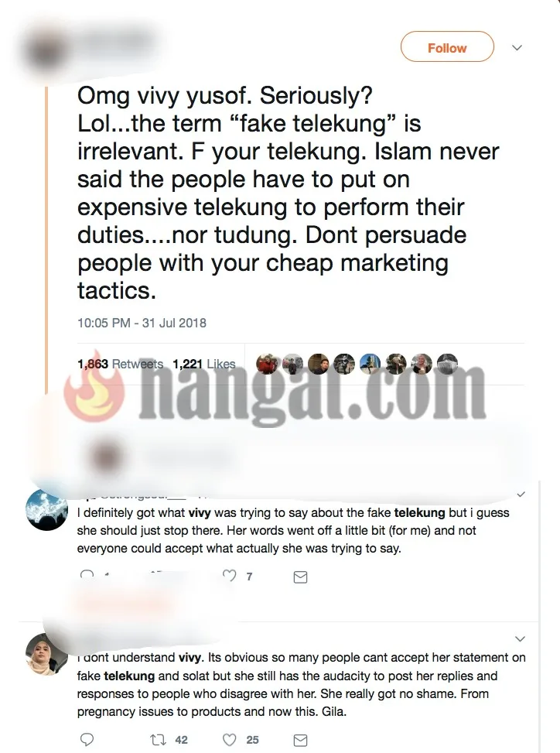Send first reply via envelope message icon

(x=300, y=577)
